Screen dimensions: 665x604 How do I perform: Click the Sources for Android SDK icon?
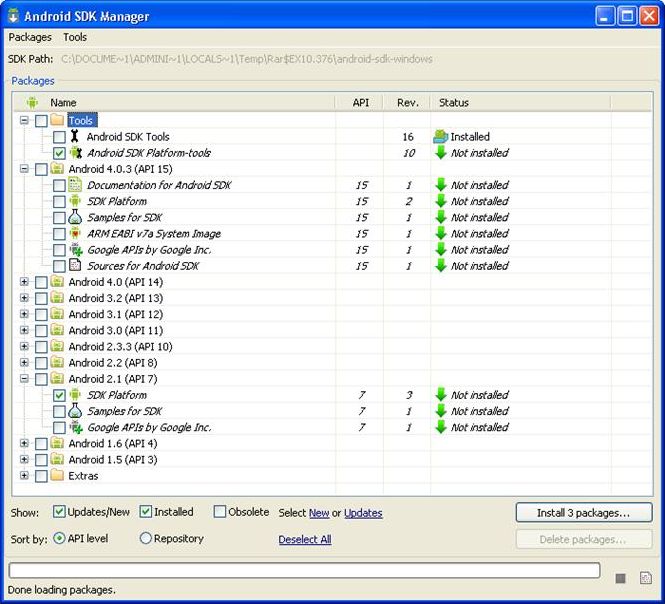(75, 266)
